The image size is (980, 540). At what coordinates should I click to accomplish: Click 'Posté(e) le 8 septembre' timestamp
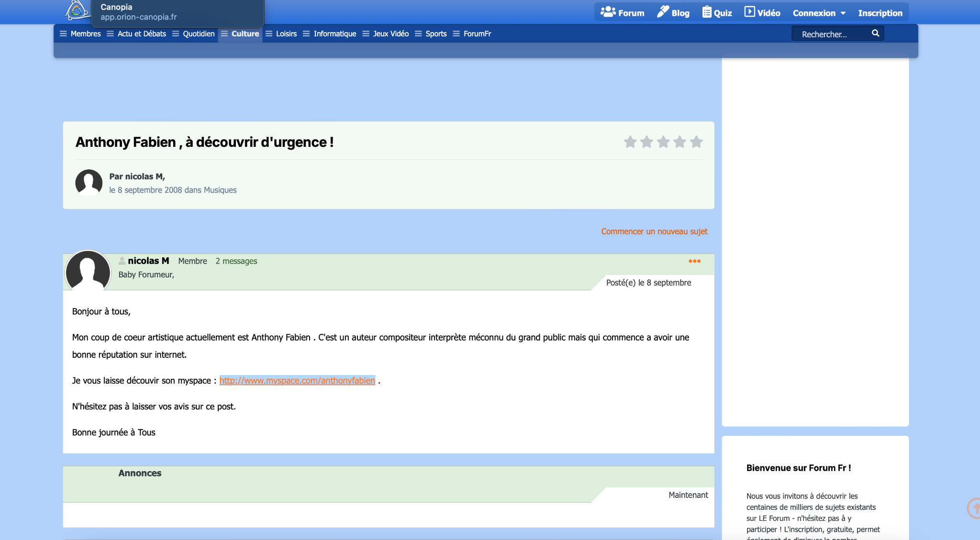648,283
